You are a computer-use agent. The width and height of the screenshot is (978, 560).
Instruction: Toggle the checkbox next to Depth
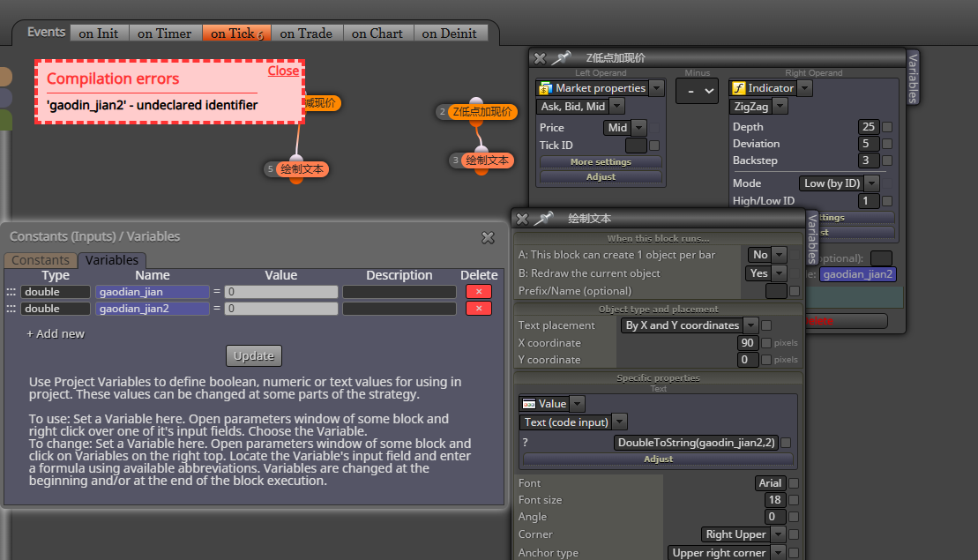(887, 127)
